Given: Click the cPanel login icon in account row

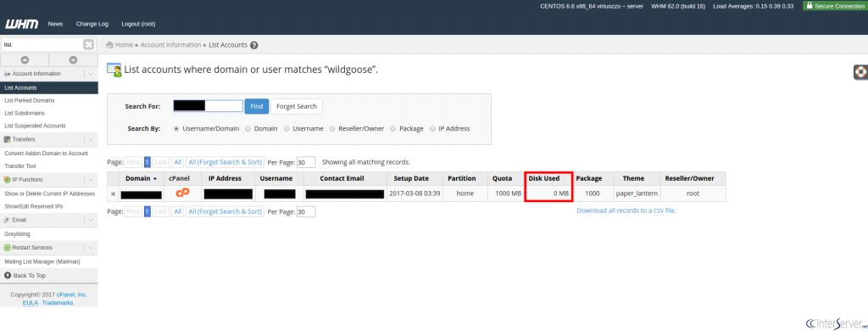Looking at the screenshot, I should 182,193.
